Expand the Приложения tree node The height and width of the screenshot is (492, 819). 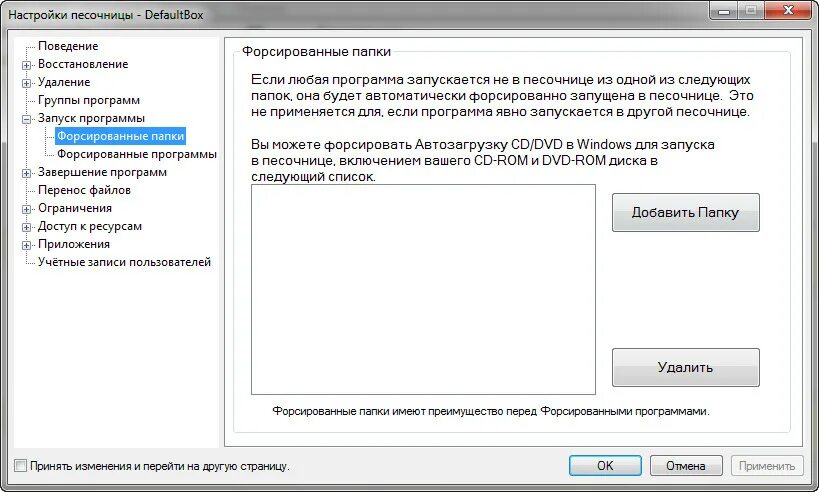coord(26,245)
